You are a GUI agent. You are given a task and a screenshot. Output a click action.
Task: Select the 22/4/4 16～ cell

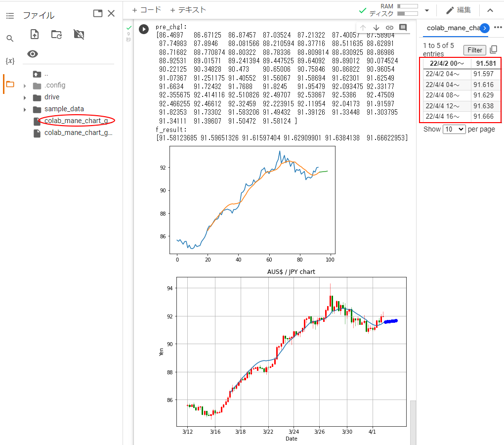coord(447,116)
